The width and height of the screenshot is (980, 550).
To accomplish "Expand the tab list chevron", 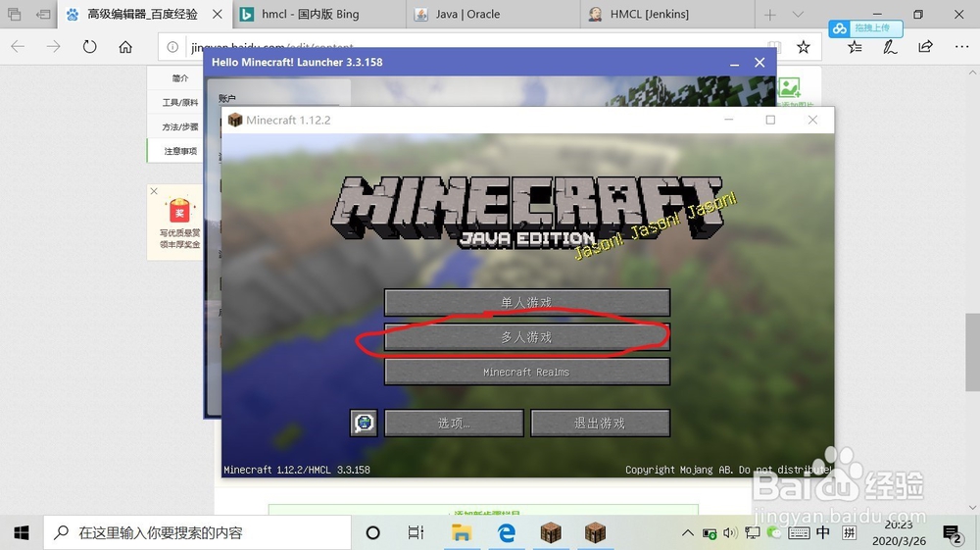I will 798,15.
